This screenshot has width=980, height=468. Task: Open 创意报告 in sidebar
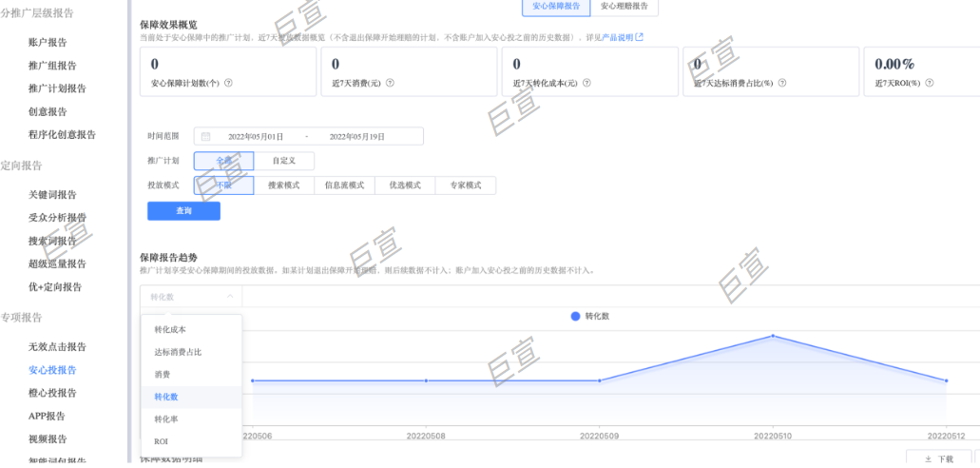(x=48, y=111)
